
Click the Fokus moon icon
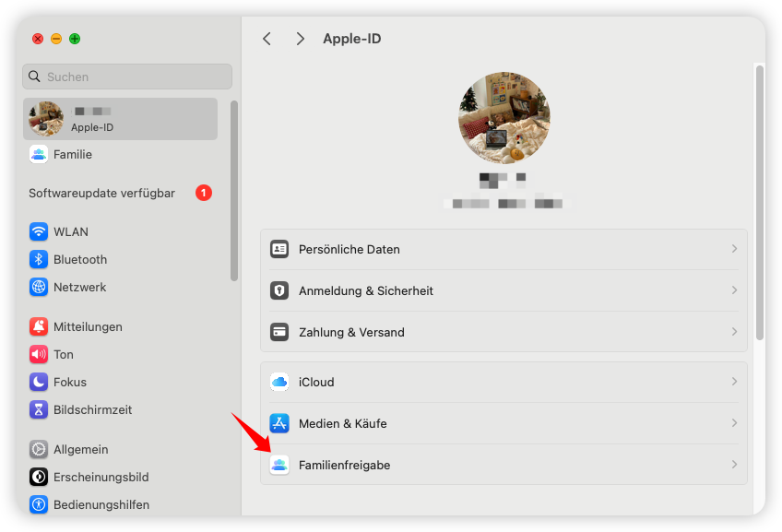pos(39,382)
